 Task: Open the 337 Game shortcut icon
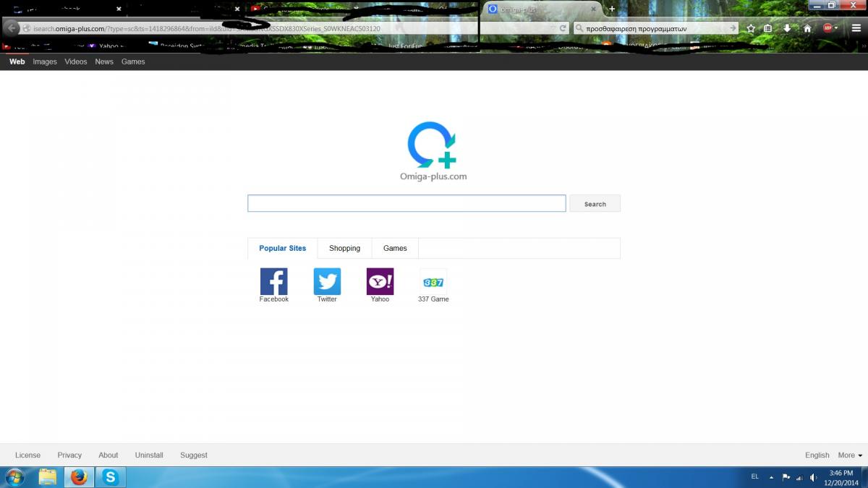coord(433,281)
